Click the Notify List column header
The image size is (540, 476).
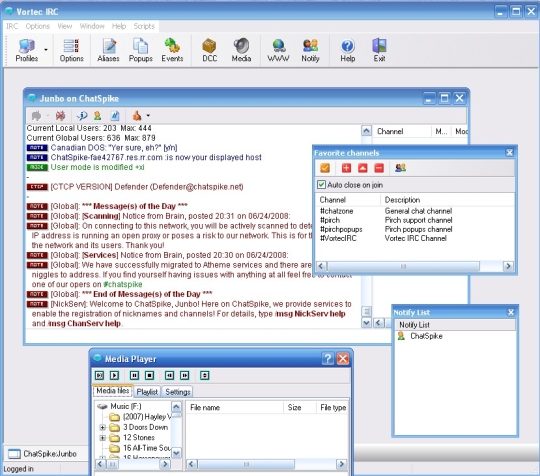[455, 325]
